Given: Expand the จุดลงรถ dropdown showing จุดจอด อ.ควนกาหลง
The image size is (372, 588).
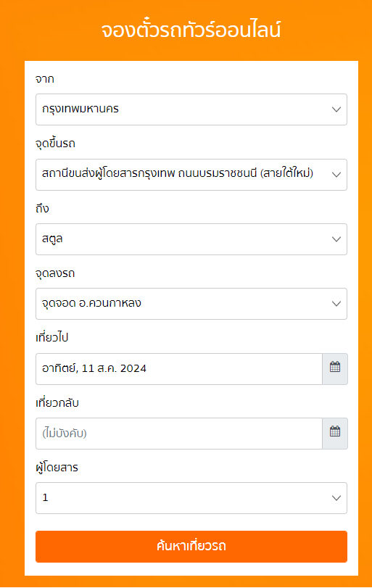Looking at the screenshot, I should pyautogui.click(x=191, y=304).
